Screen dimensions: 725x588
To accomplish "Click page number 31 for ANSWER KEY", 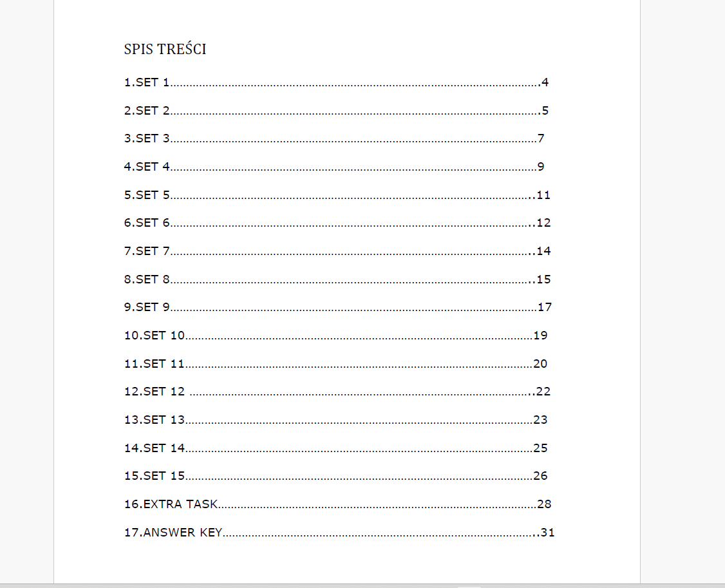I will pyautogui.click(x=548, y=533).
